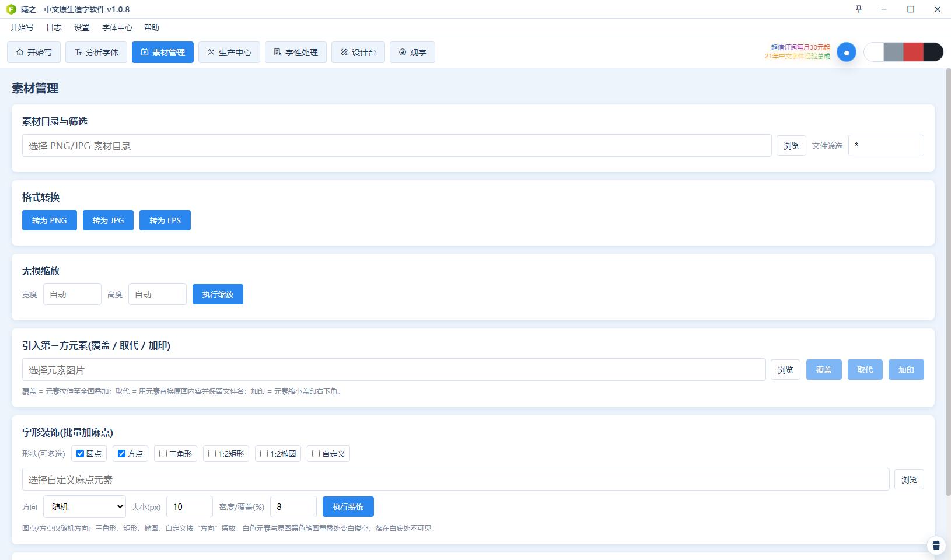Click the 素材管理 tab icon
Image resolution: width=951 pixels, height=560 pixels.
tap(145, 52)
